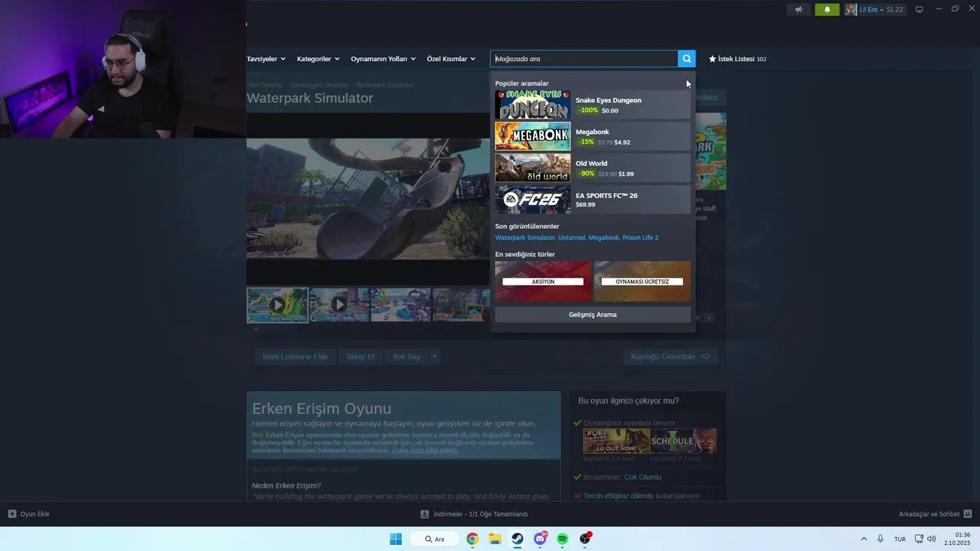
Task: Open the AKSİYON genre tile
Action: (x=543, y=281)
